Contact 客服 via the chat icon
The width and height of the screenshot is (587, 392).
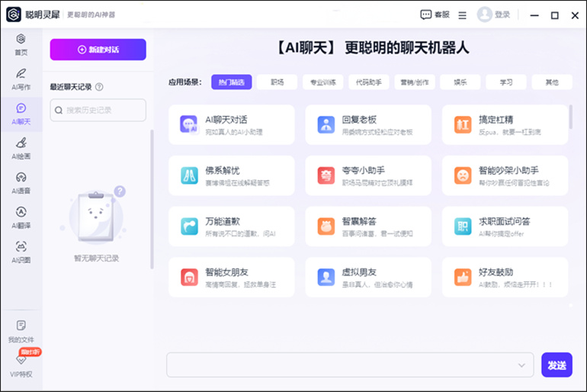(425, 14)
